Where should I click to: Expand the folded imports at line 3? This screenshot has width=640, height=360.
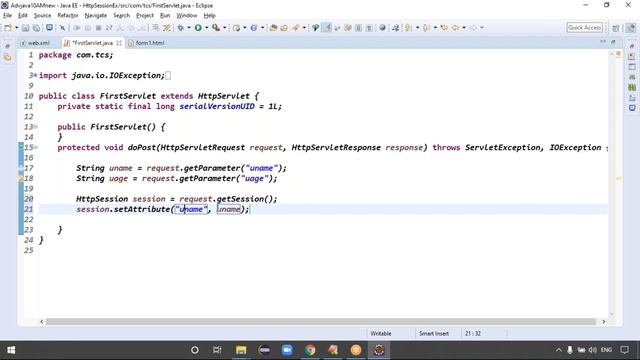point(36,76)
